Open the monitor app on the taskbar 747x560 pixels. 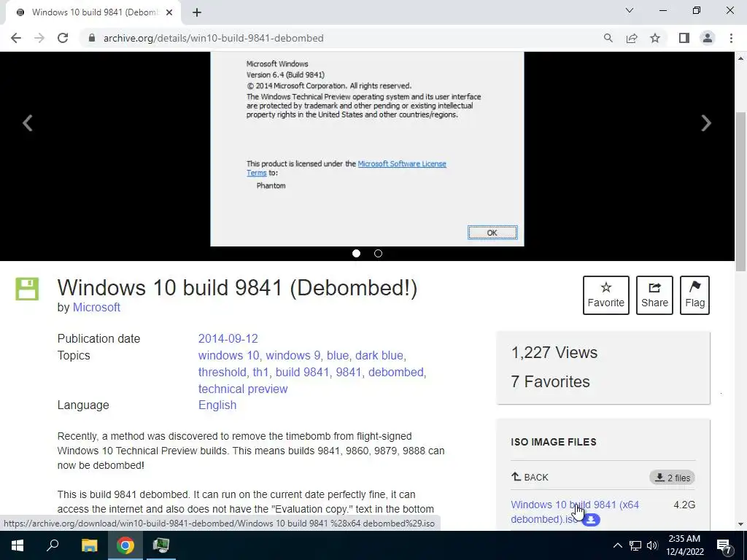click(x=161, y=545)
